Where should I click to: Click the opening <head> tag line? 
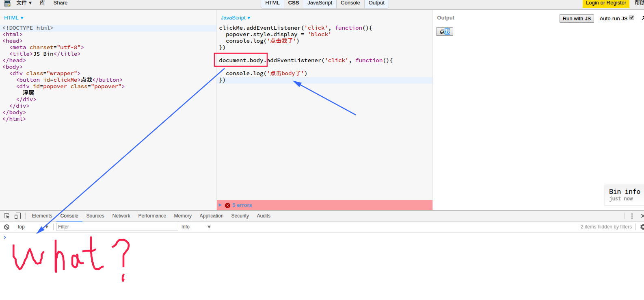[13, 41]
